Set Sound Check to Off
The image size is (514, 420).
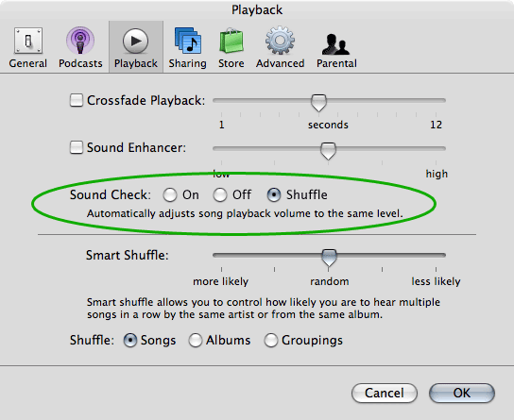tap(219, 195)
